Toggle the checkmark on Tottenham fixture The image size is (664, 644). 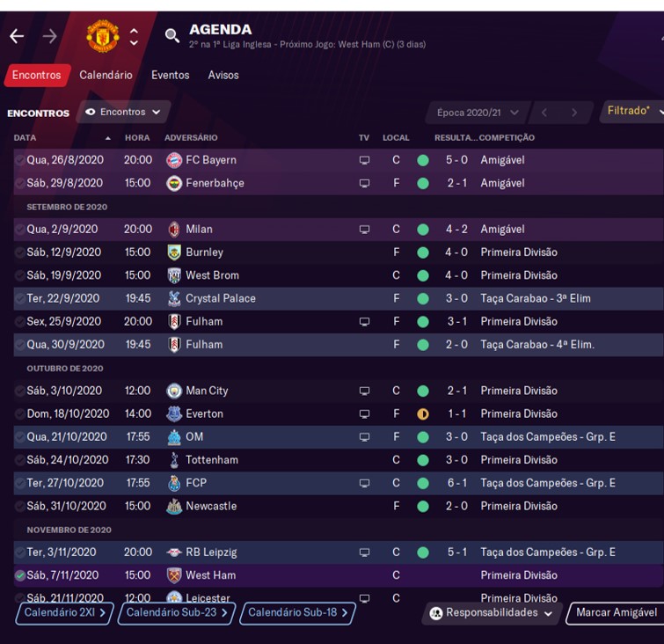tap(20, 460)
